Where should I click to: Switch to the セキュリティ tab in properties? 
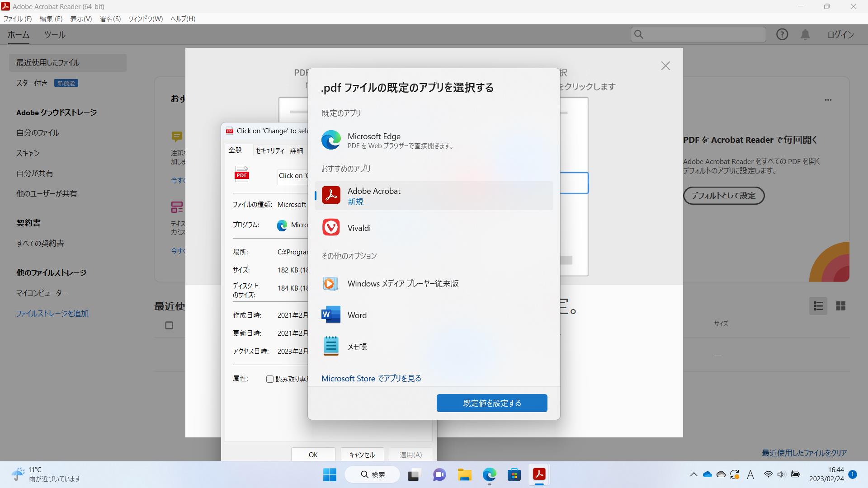click(x=269, y=150)
